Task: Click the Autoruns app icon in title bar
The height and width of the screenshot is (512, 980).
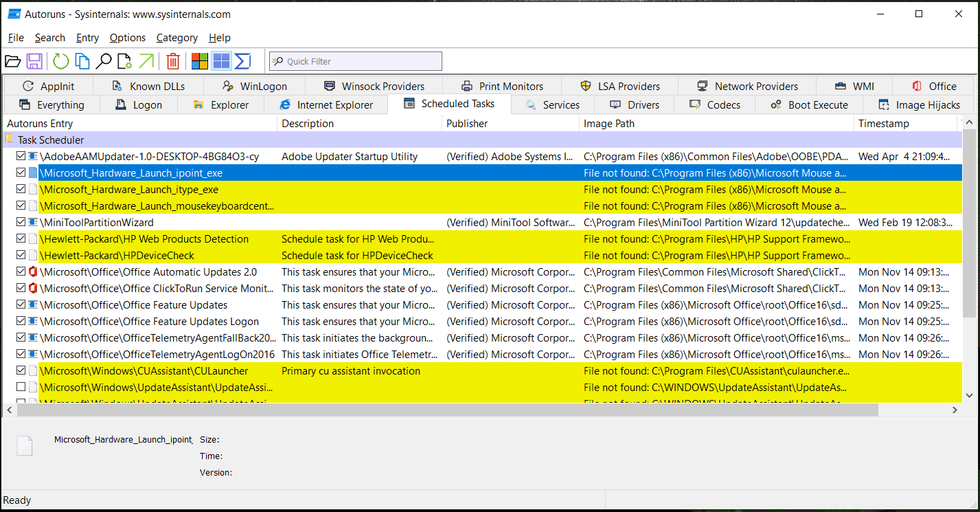Action: click(14, 14)
